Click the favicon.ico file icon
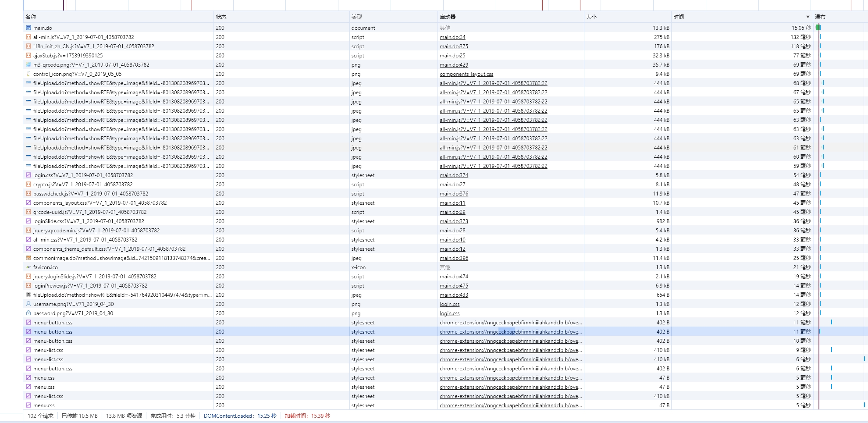 28,267
